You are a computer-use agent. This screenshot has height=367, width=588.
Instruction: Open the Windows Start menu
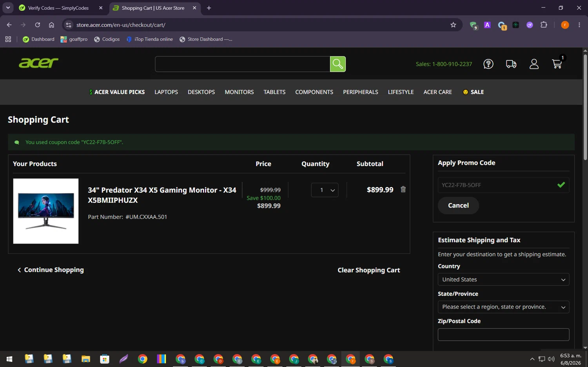coord(9,359)
